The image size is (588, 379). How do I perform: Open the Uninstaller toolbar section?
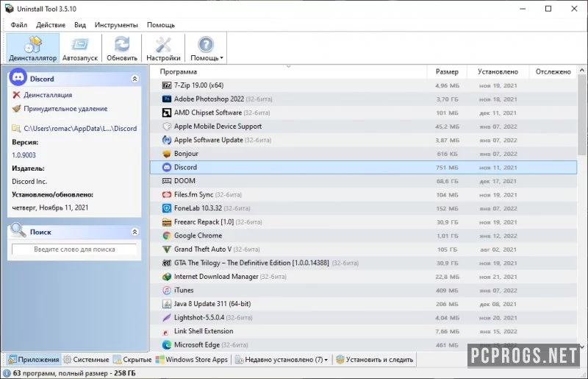[32, 48]
